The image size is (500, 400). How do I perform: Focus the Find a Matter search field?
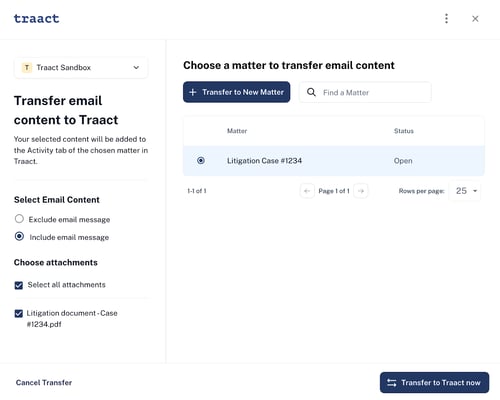pos(365,92)
